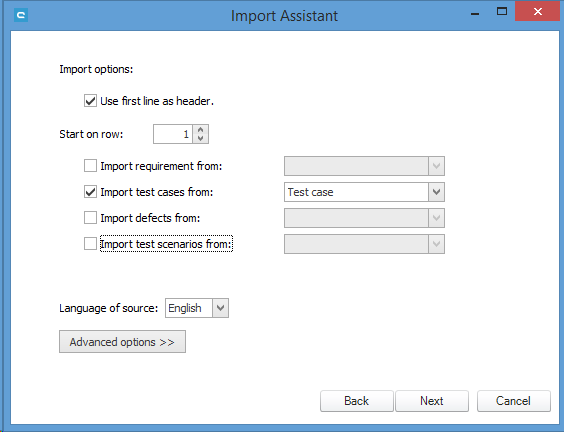Click the Next button
Screen dimensions: 564x432
click(432, 401)
